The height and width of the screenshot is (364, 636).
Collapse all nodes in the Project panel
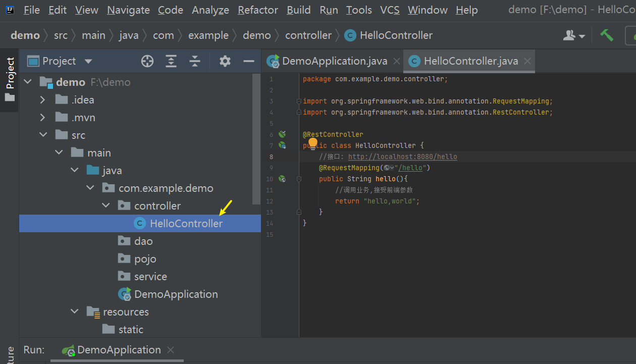tap(195, 61)
